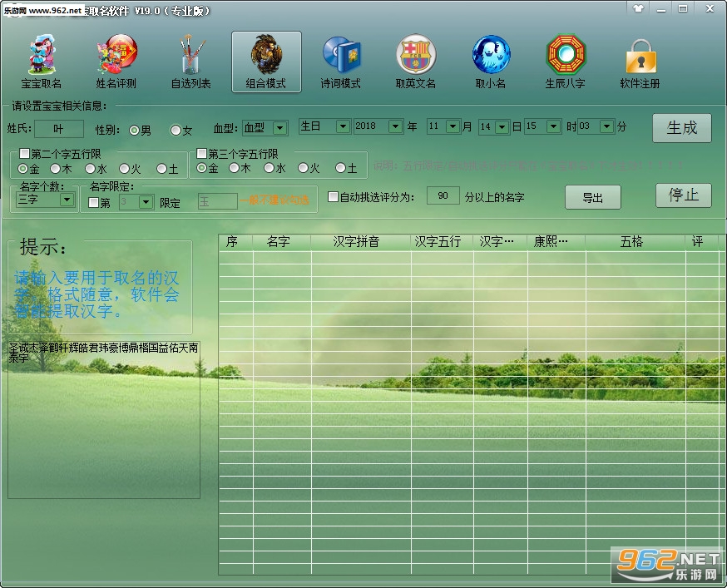Image resolution: width=727 pixels, height=588 pixels.
Task: Open the year 2018 dropdown
Action: click(395, 126)
